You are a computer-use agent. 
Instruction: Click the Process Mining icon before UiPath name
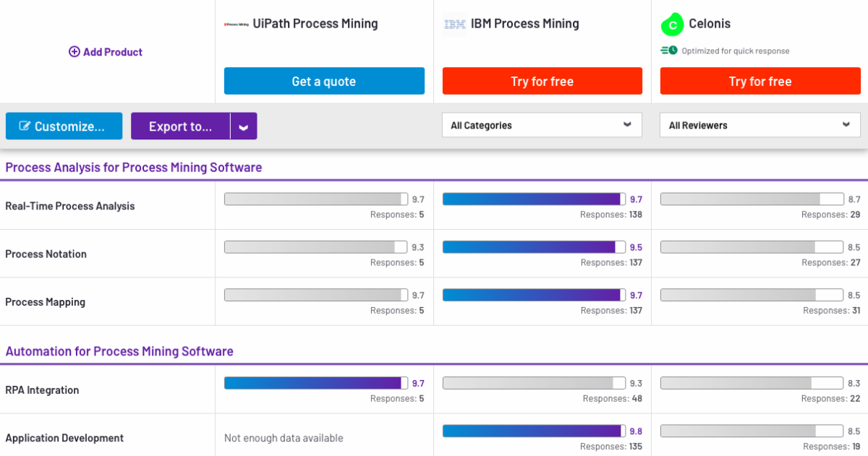(x=235, y=23)
